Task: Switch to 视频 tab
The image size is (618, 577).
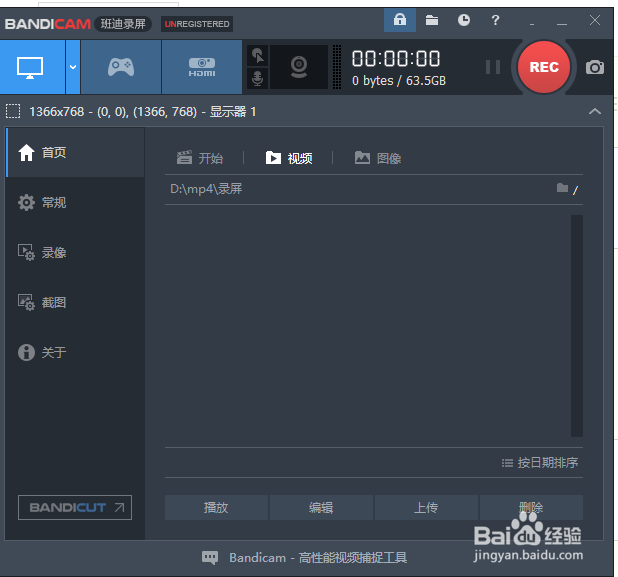Action: [x=289, y=158]
